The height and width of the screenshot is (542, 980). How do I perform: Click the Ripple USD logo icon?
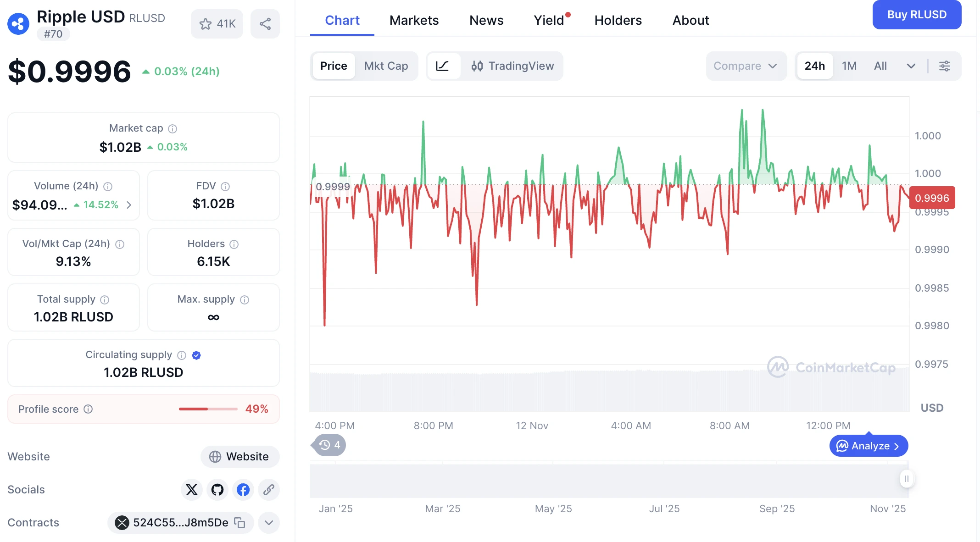[x=18, y=24]
